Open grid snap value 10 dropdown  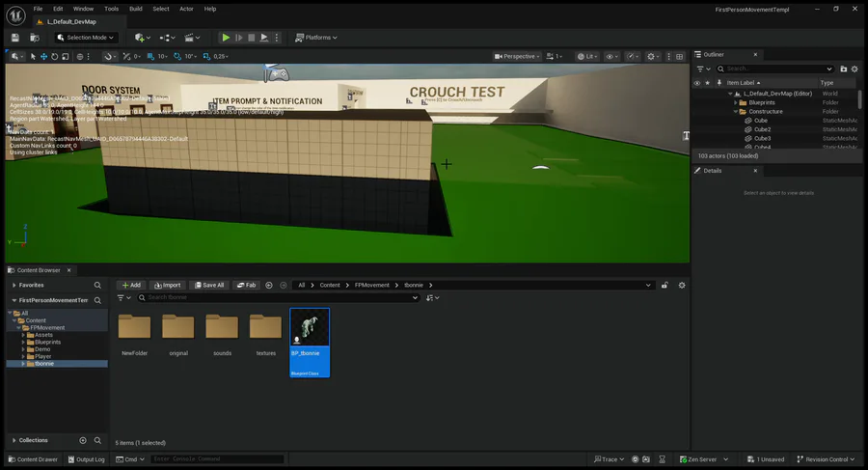(163, 57)
